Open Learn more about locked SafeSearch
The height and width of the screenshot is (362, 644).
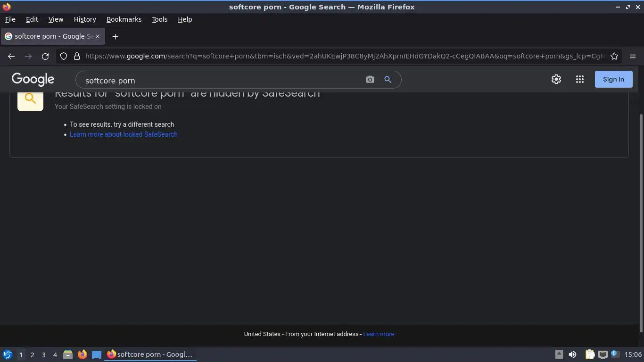coord(124,134)
